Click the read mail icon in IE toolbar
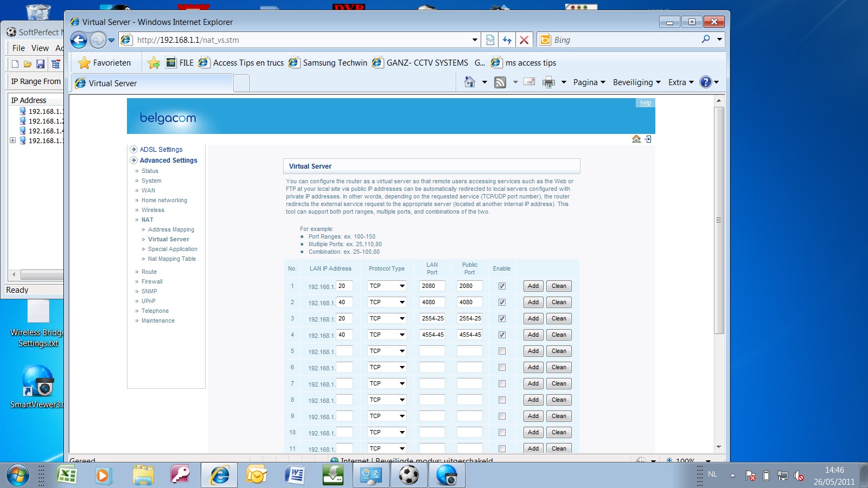This screenshot has width=868, height=488. click(529, 82)
